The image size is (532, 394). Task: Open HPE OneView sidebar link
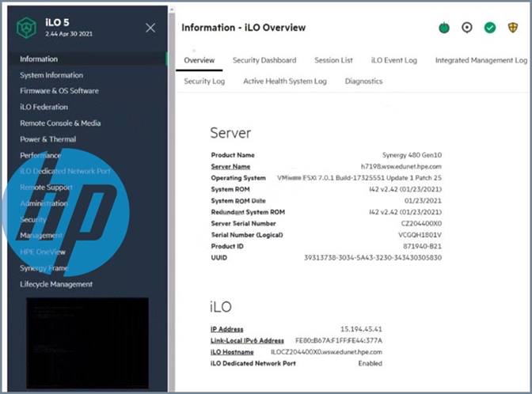click(x=43, y=252)
